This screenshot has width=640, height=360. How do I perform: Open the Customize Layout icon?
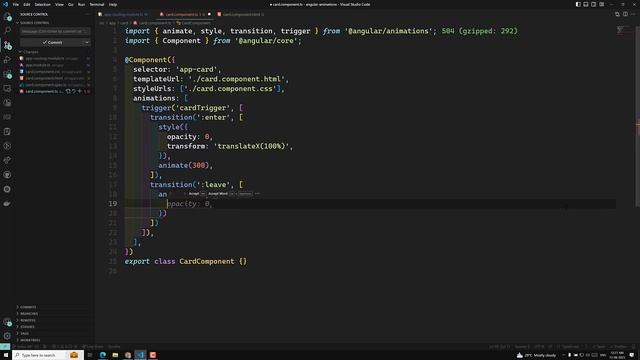tap(602, 4)
